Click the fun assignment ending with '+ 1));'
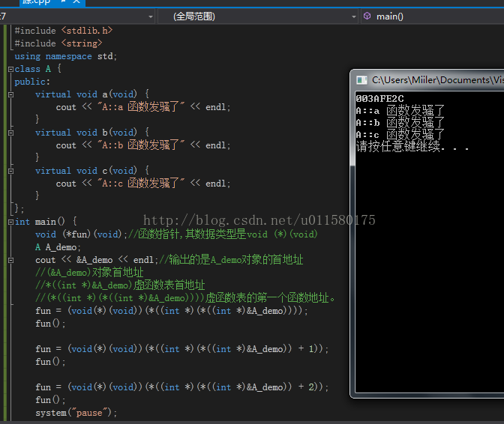The width and height of the screenshot is (504, 424). pyautogui.click(x=182, y=349)
